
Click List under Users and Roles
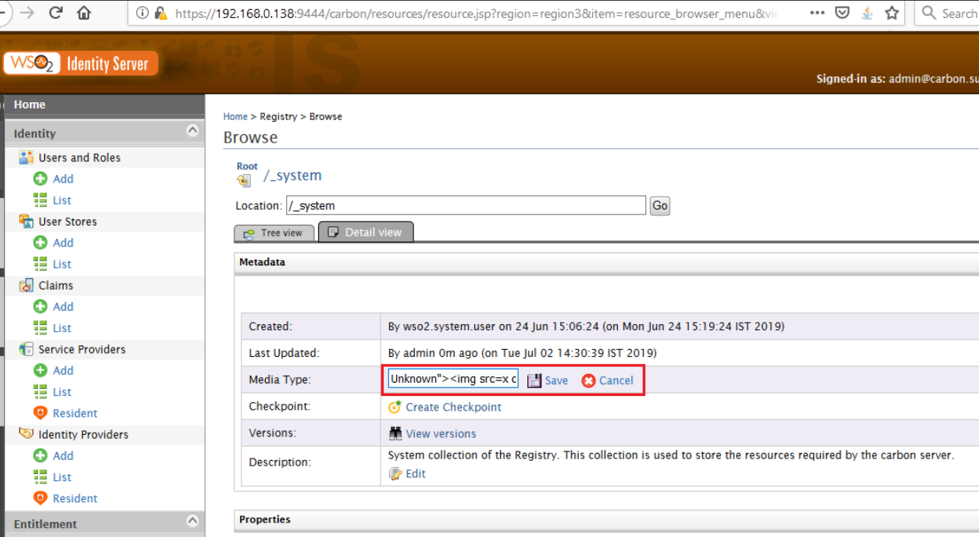point(62,200)
